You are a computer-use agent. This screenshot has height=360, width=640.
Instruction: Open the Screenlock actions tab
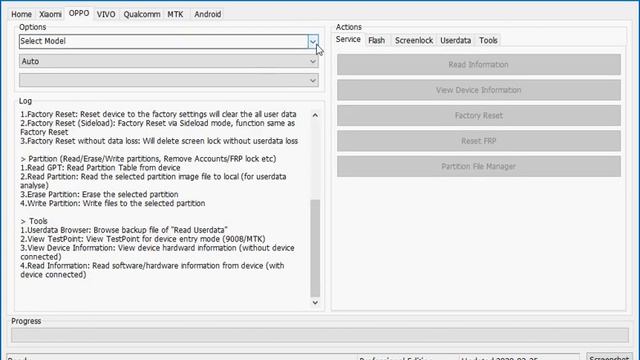[x=413, y=40]
